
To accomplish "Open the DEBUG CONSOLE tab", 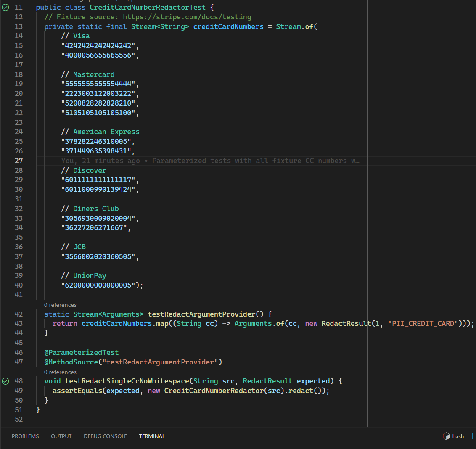I will (x=105, y=436).
